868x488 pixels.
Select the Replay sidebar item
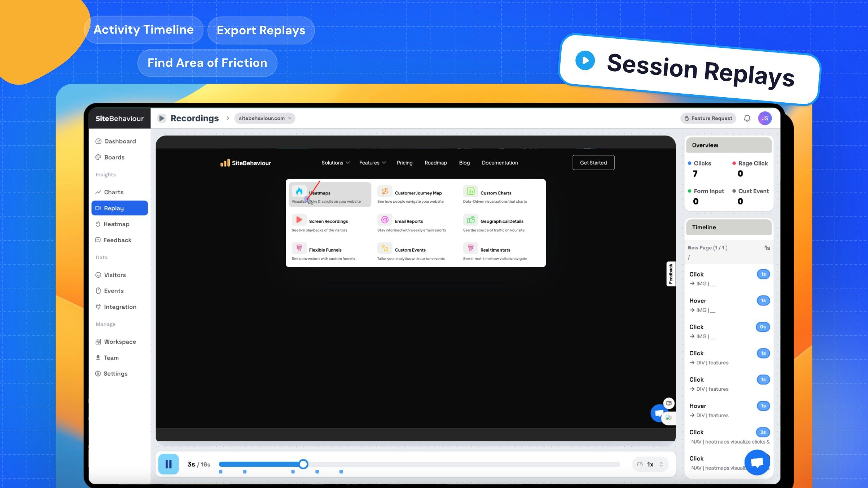(x=119, y=208)
